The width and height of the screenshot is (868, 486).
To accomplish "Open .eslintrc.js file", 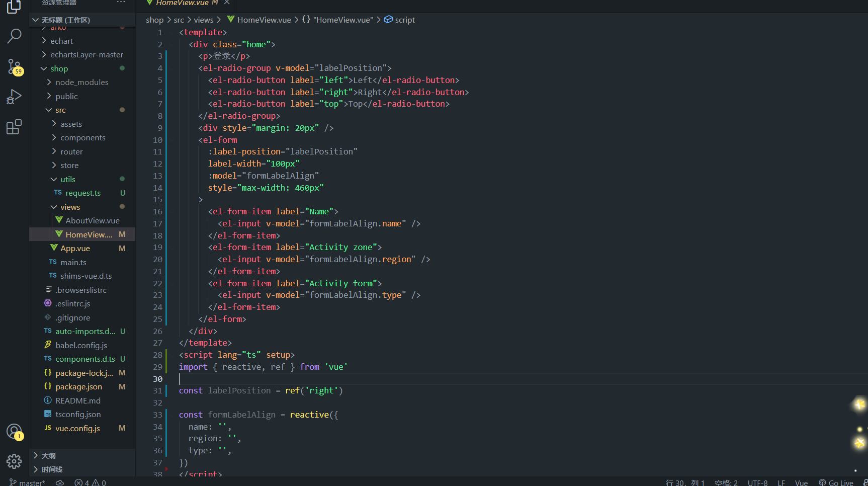I will [83, 303].
